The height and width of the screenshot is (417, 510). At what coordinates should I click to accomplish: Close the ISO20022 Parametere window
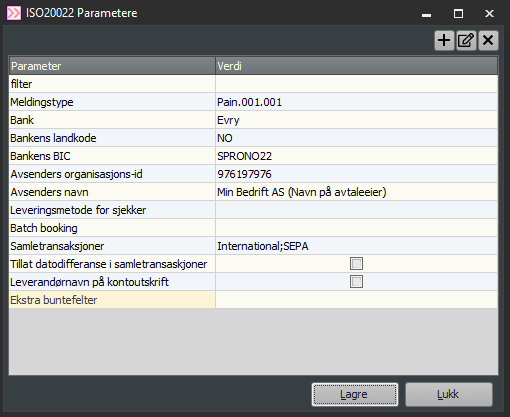[x=489, y=14]
